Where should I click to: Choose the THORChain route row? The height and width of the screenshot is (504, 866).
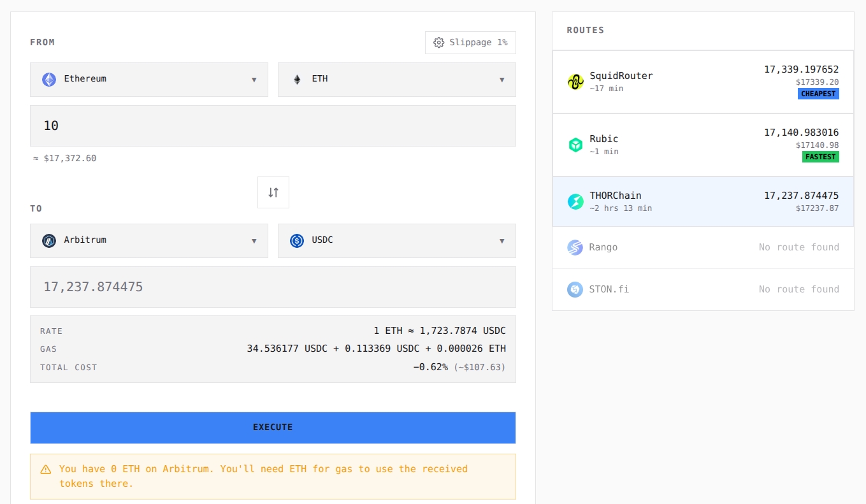pyautogui.click(x=703, y=202)
